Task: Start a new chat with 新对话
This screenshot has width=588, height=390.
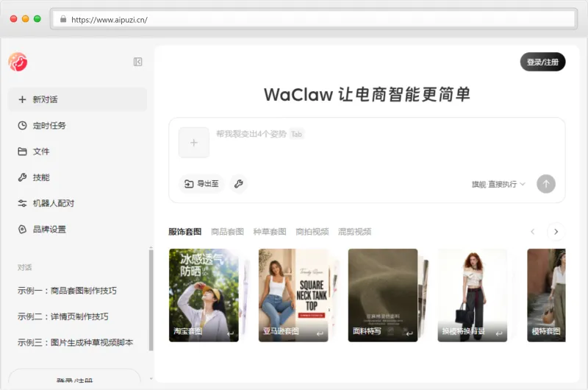Action: pos(77,99)
